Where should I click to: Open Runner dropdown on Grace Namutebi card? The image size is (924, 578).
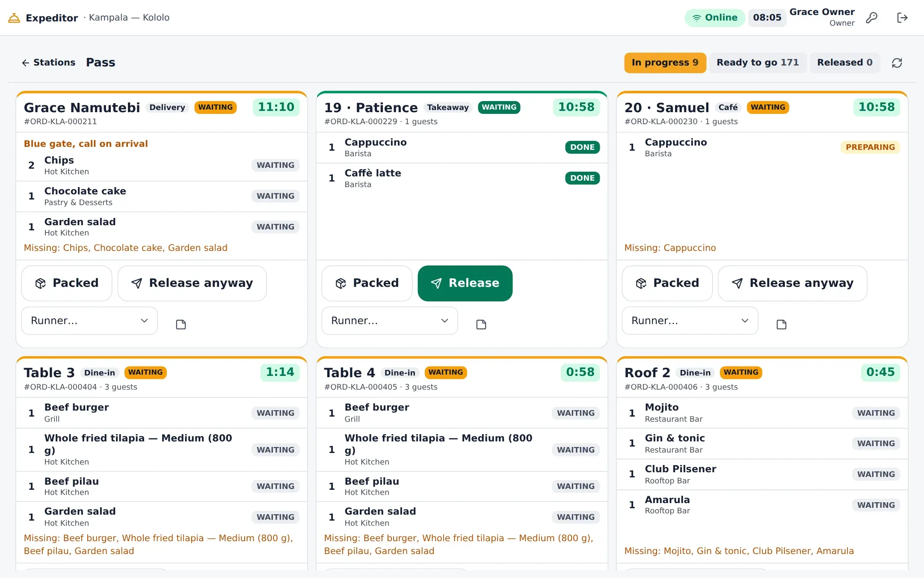(89, 321)
